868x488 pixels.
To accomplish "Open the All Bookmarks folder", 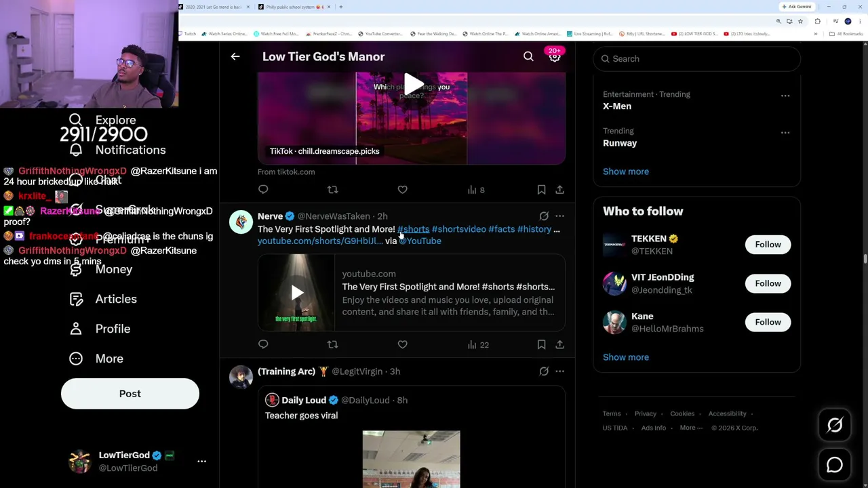I will tap(845, 34).
